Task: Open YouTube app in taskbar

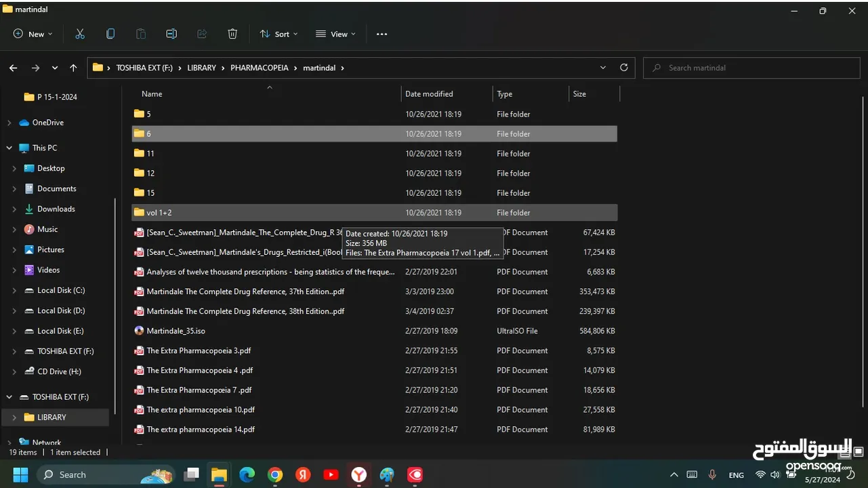Action: click(x=331, y=474)
